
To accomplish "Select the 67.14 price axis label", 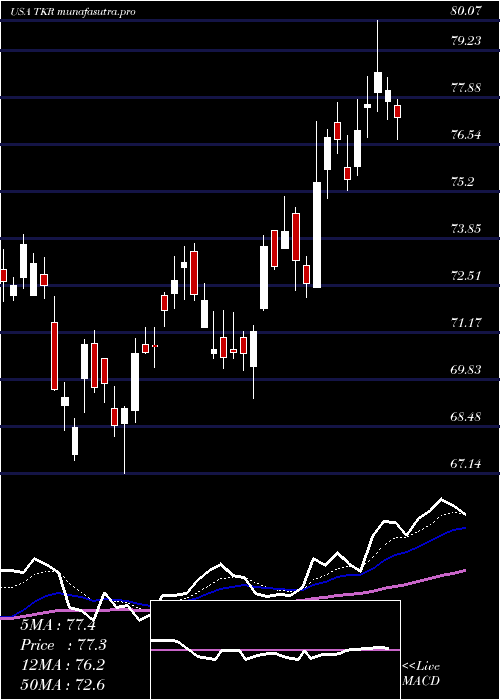I will (466, 463).
